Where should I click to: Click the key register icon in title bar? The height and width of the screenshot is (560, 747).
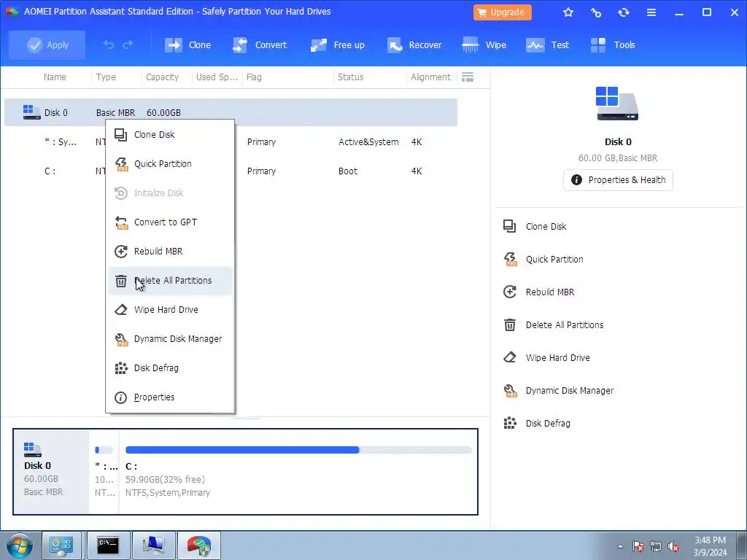click(595, 12)
